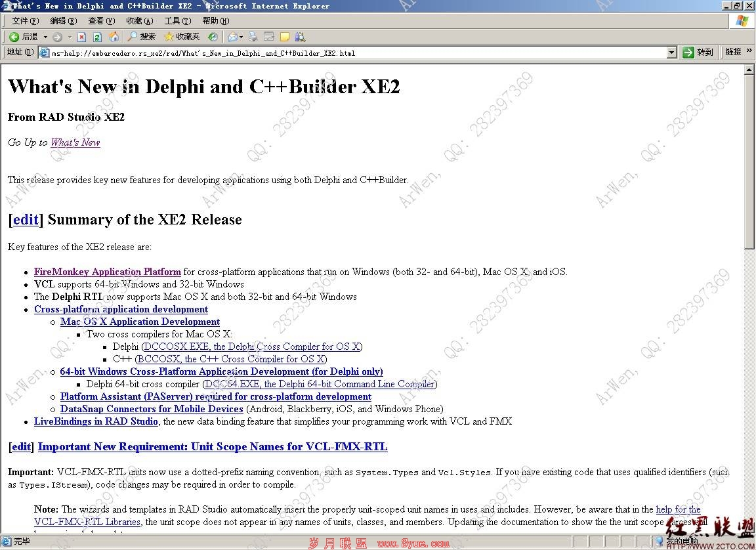Click the Mail envelope icon
The height and width of the screenshot is (550, 756).
233,37
